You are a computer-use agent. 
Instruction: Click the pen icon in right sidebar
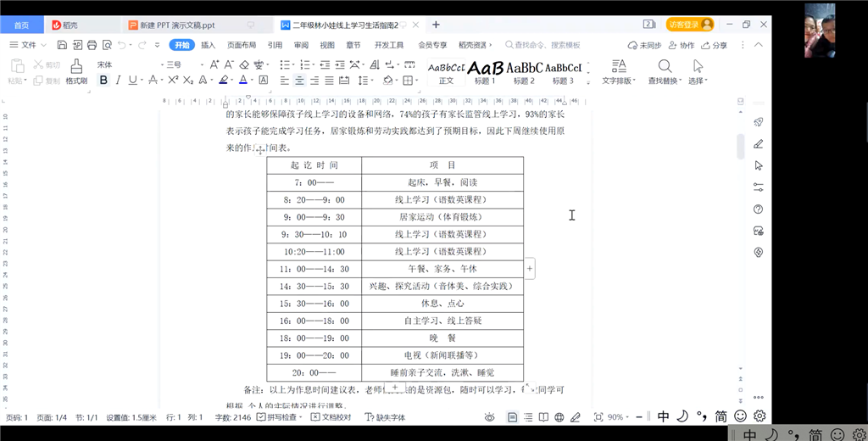tap(759, 144)
